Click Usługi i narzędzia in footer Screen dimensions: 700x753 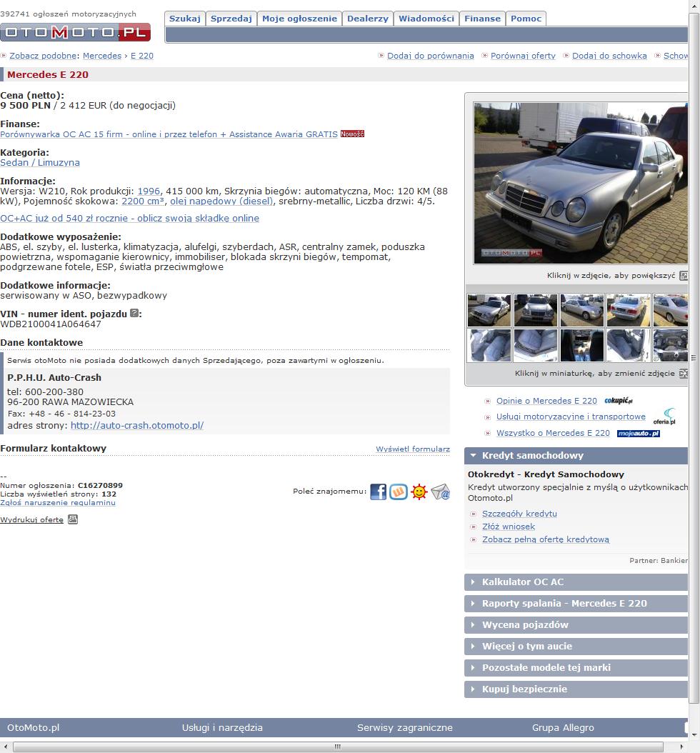(x=222, y=727)
